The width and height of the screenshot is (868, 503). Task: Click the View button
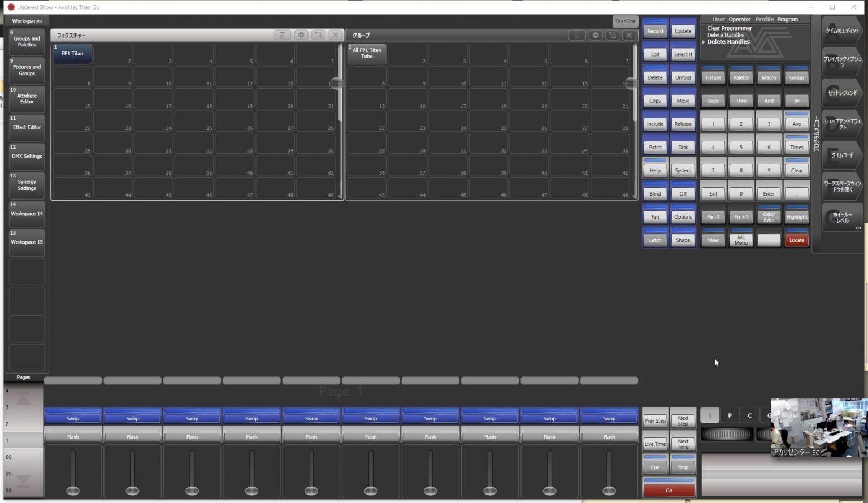point(713,240)
